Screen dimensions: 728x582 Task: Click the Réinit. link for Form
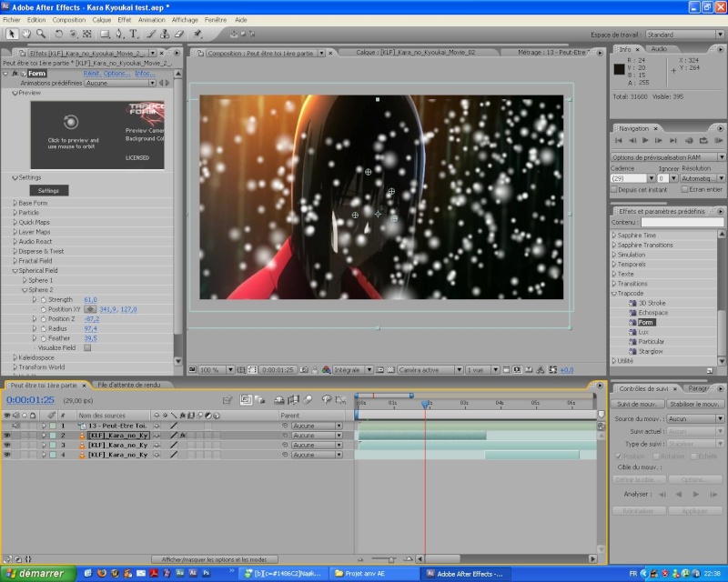pos(92,74)
